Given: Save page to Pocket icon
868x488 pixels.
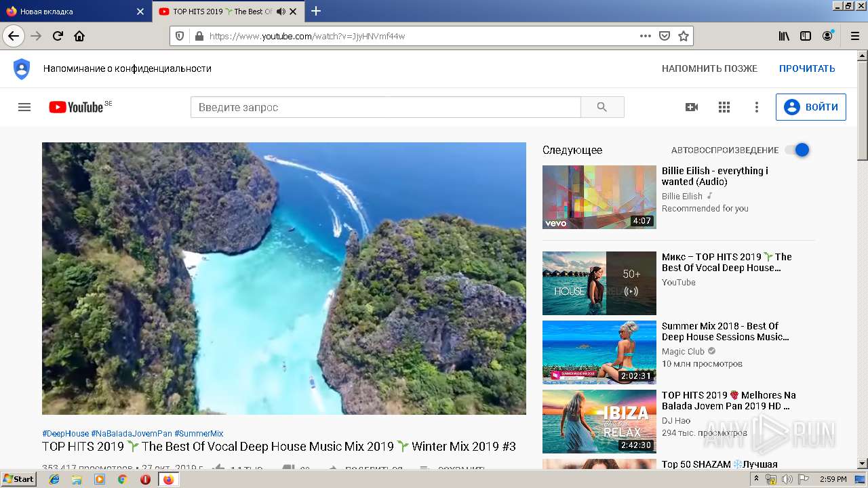Looking at the screenshot, I should (x=665, y=36).
